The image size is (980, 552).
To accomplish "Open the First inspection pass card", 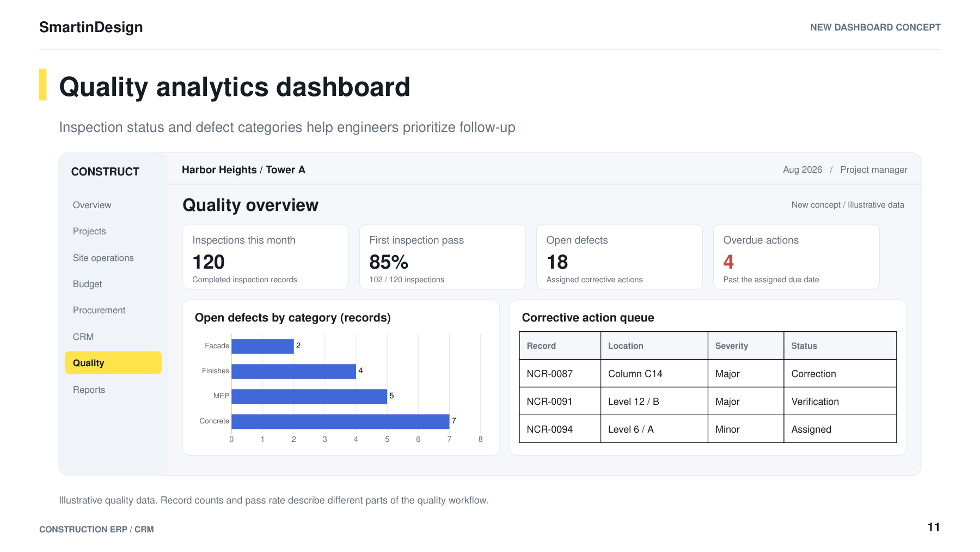I will click(443, 257).
